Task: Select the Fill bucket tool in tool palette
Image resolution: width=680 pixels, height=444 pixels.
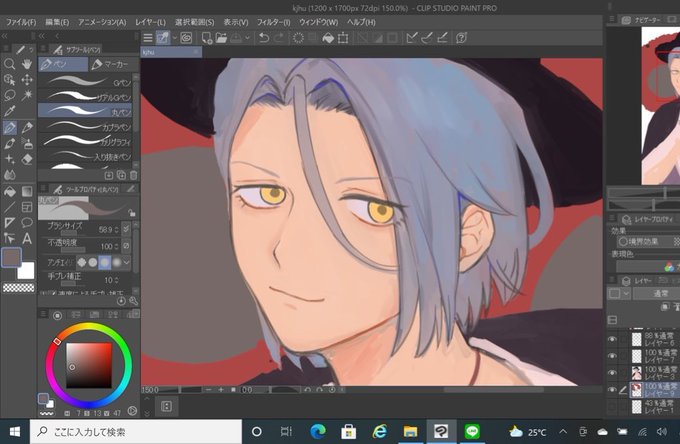Action: 10,191
